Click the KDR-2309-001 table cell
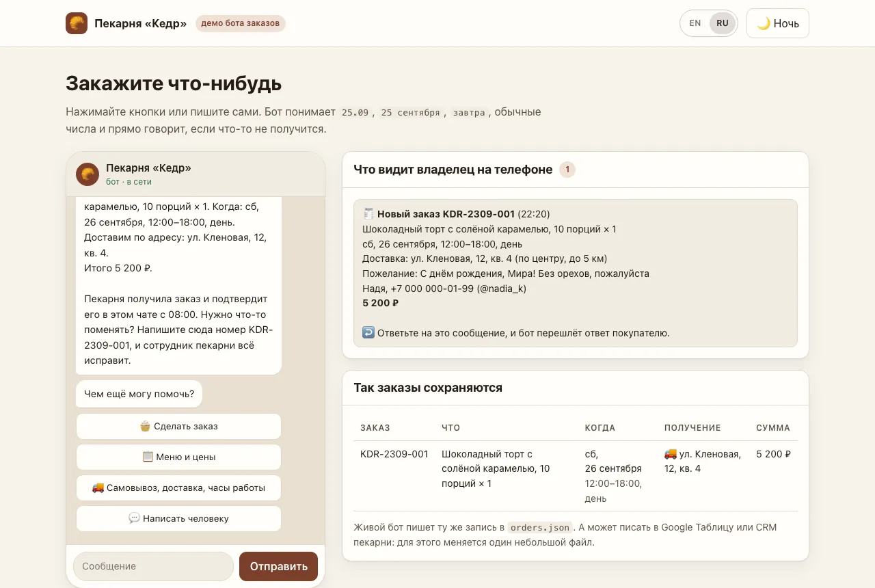The image size is (875, 588). [394, 454]
